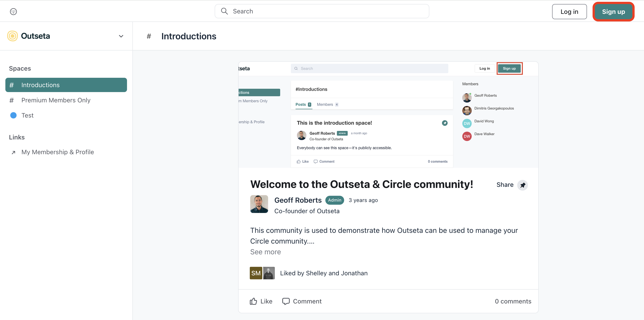Click the Log in button
Image resolution: width=644 pixels, height=320 pixels.
(x=569, y=11)
